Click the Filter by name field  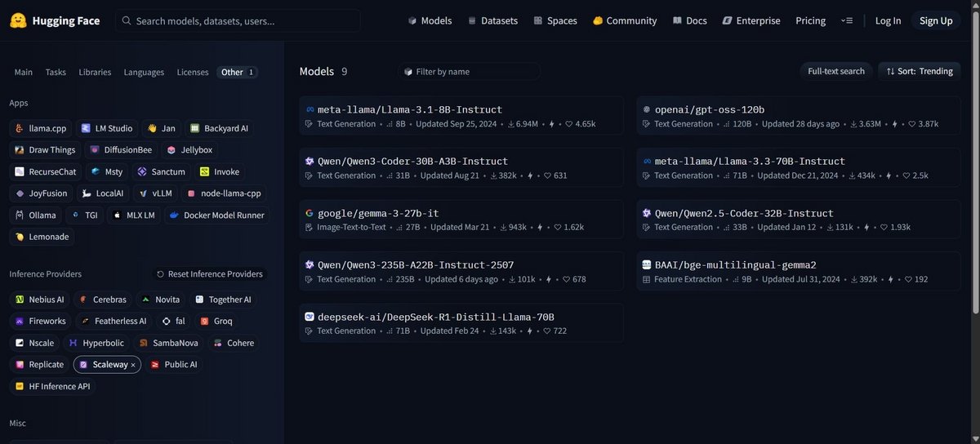coord(469,72)
